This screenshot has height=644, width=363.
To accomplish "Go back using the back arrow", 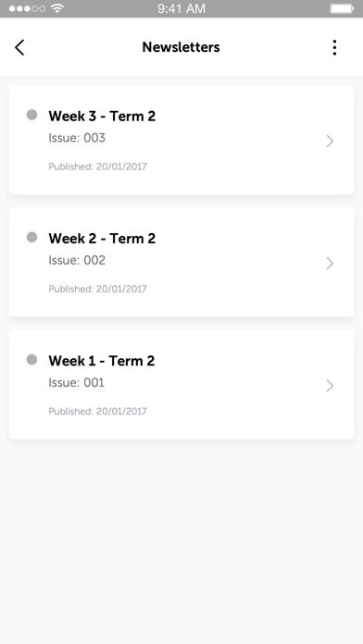I will pos(19,47).
